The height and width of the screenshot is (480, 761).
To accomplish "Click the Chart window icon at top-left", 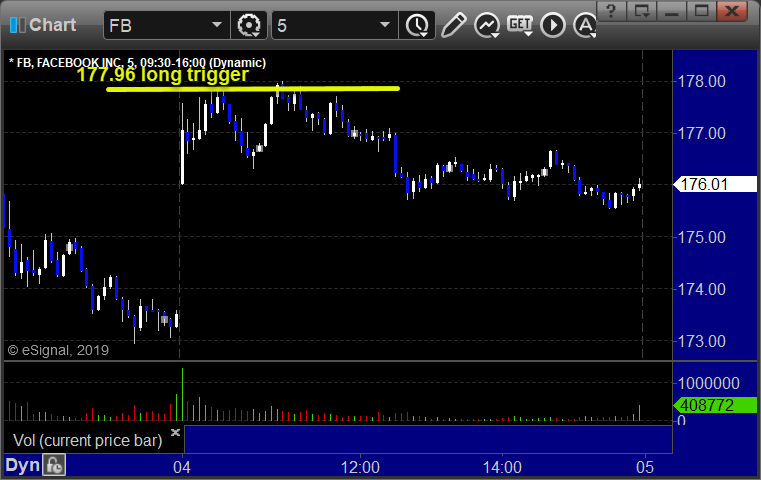I will coord(17,25).
